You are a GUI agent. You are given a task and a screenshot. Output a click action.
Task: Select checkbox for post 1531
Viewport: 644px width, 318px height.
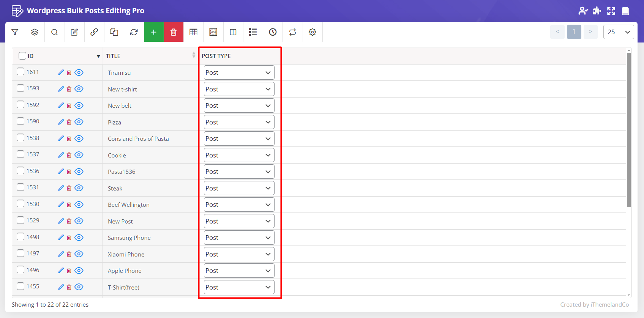(21, 187)
